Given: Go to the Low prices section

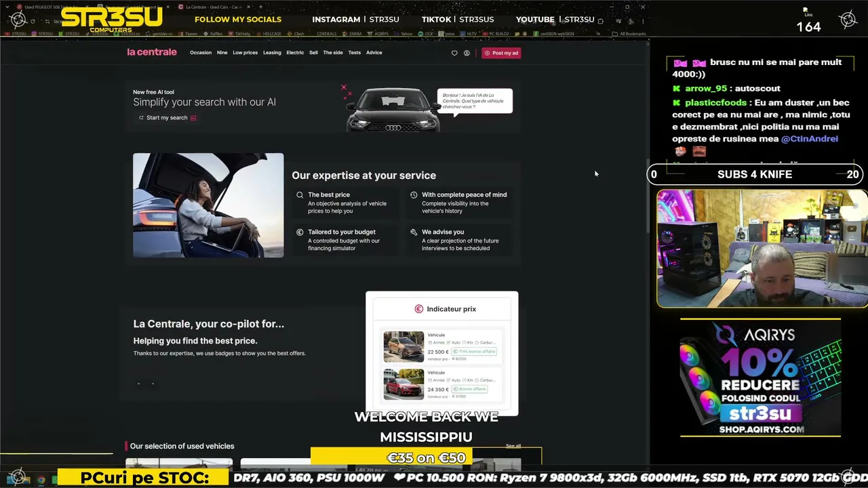Looking at the screenshot, I should 245,53.
